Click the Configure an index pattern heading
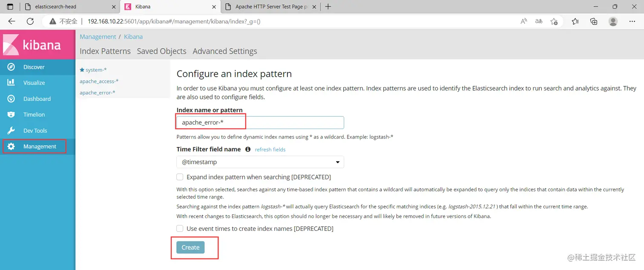Screen dimensions: 644x270 click(x=234, y=74)
